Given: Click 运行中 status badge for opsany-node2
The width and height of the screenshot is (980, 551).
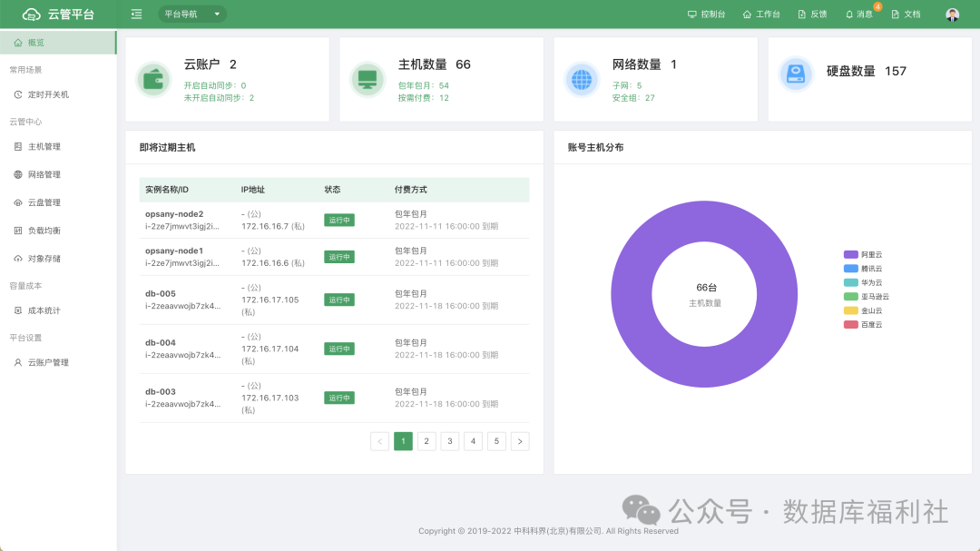Looking at the screenshot, I should point(339,221).
